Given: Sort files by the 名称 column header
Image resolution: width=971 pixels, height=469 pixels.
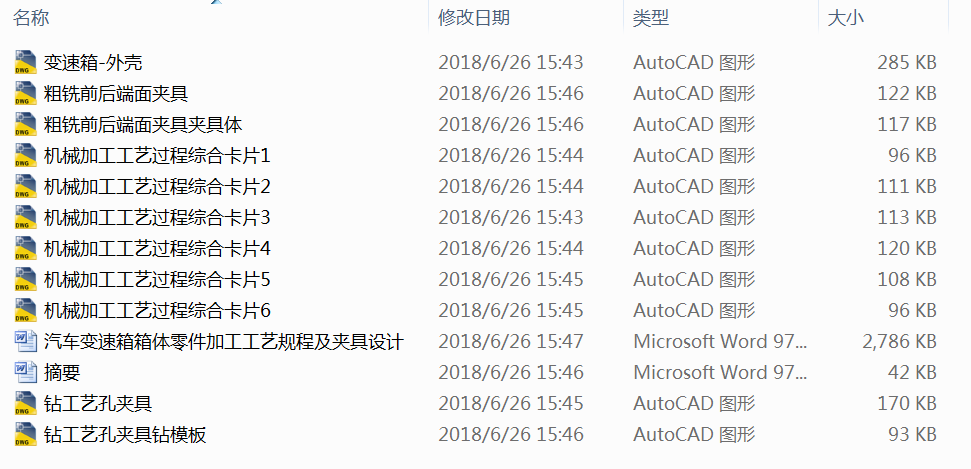Looking at the screenshot, I should pos(32,18).
